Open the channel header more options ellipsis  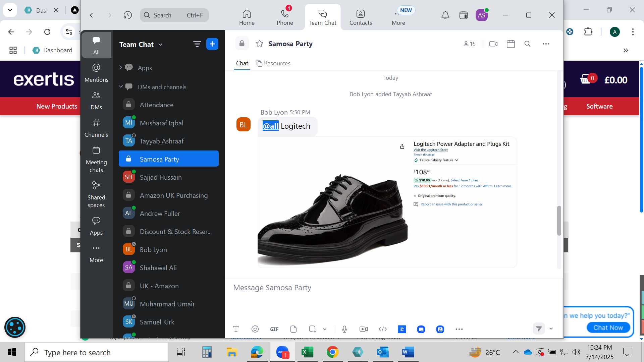coord(546,44)
